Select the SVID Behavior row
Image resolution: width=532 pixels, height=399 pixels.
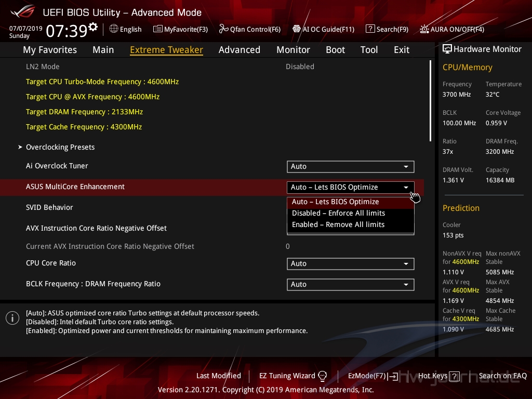pyautogui.click(x=49, y=207)
